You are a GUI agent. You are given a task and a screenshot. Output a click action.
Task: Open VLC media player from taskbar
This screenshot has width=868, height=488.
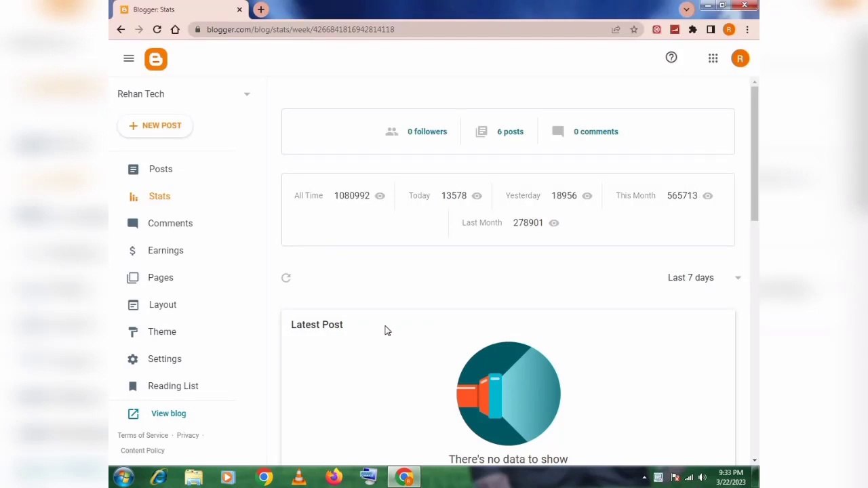298,478
